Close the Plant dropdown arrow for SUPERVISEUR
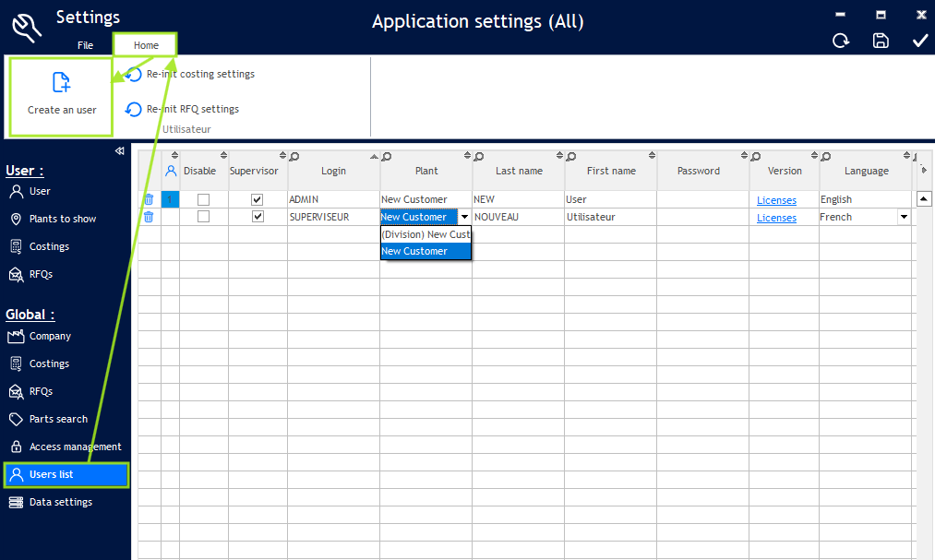This screenshot has width=935, height=560. (464, 217)
